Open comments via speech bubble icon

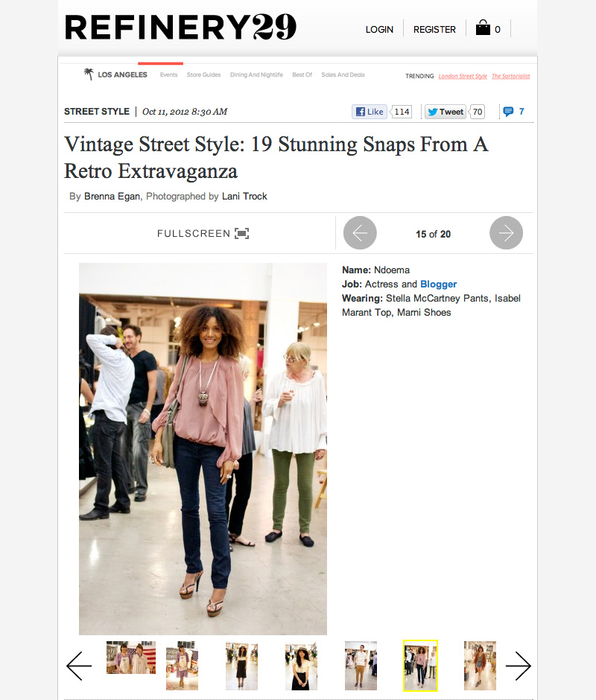[x=508, y=112]
